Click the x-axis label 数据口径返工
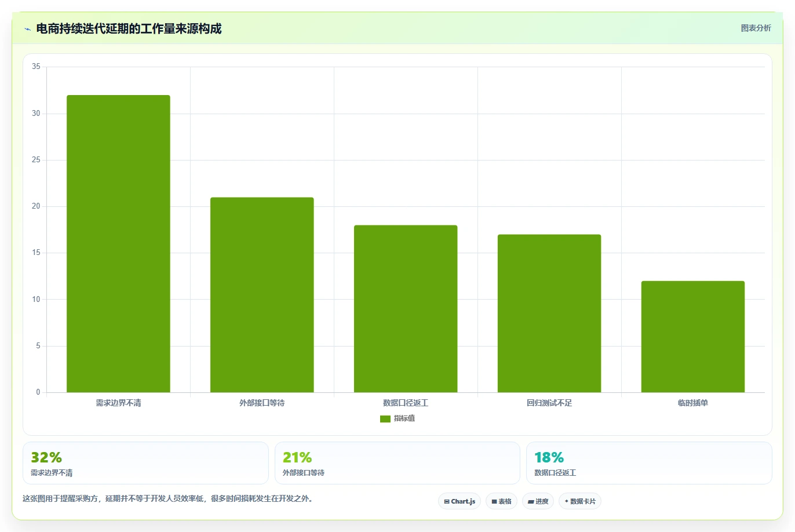The width and height of the screenshot is (795, 532). click(406, 403)
